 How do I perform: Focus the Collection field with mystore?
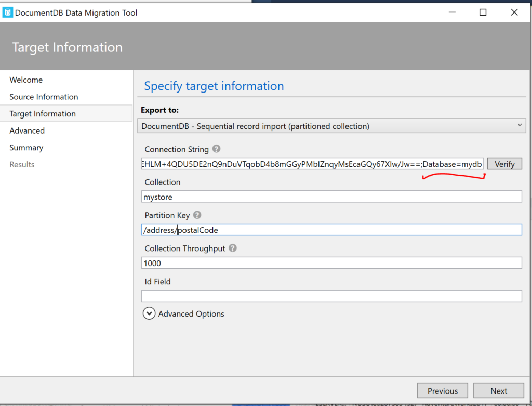click(x=331, y=197)
